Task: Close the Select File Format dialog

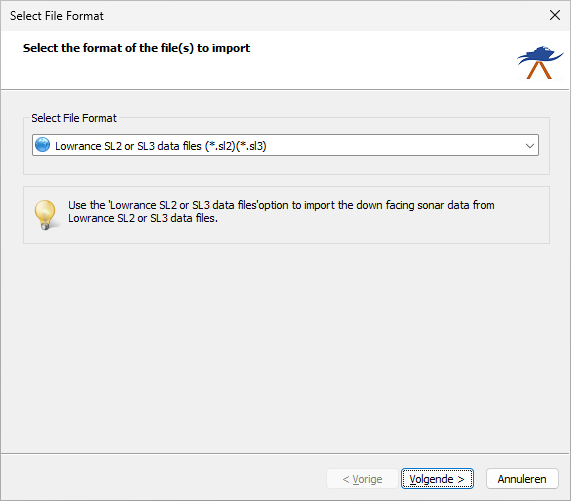Action: coord(555,15)
